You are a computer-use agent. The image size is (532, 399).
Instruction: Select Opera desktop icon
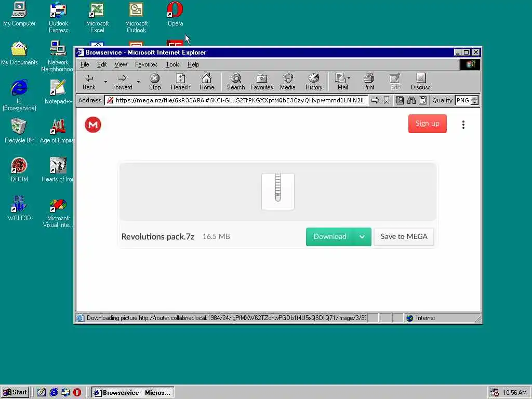pos(176,14)
